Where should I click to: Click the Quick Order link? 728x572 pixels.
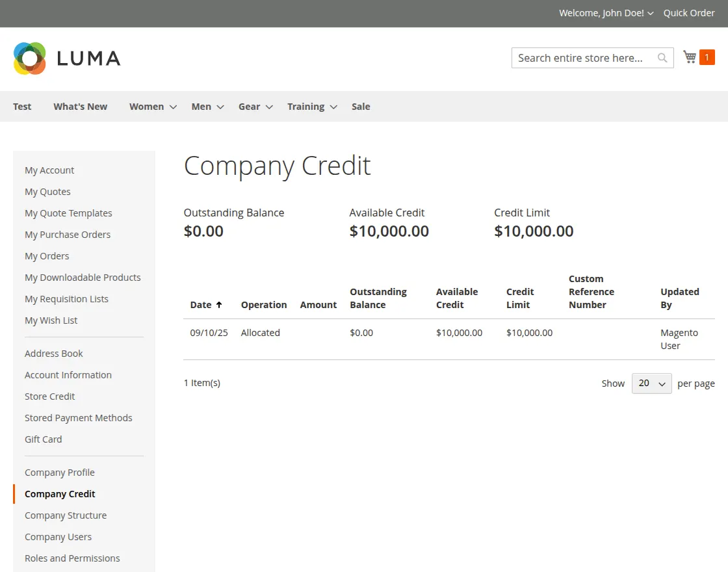click(688, 13)
